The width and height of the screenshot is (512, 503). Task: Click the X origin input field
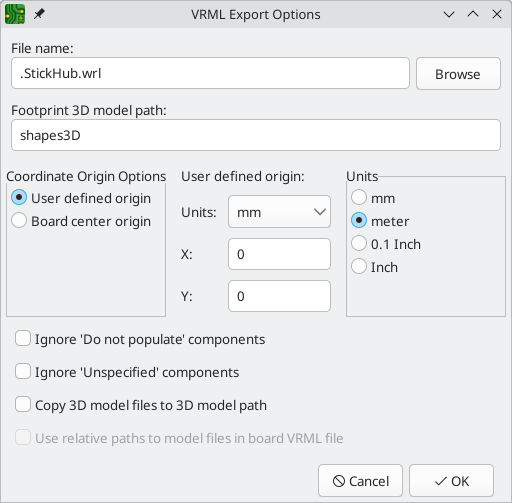pos(279,254)
